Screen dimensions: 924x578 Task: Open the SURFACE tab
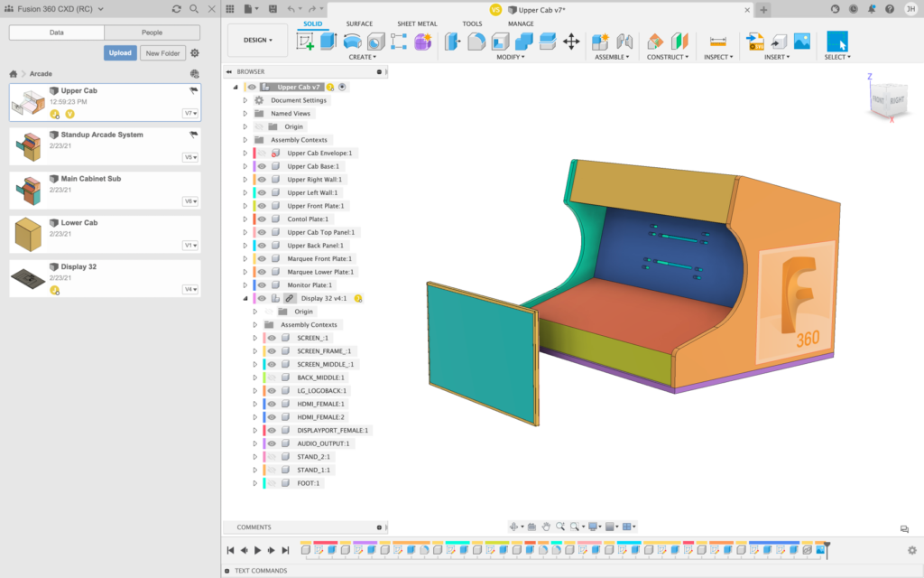point(359,23)
